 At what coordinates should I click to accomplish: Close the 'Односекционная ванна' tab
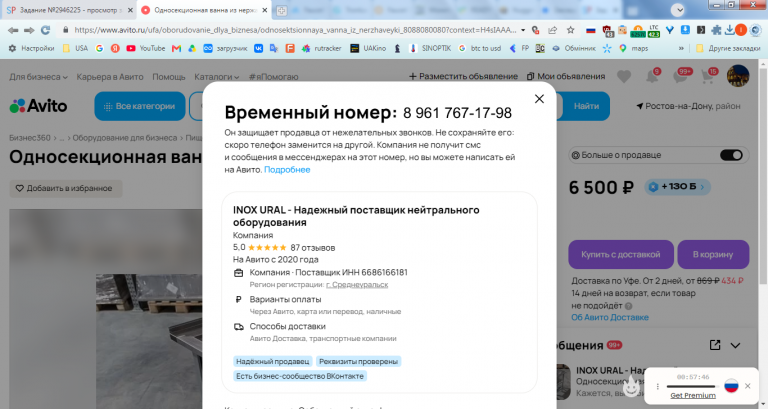click(264, 10)
